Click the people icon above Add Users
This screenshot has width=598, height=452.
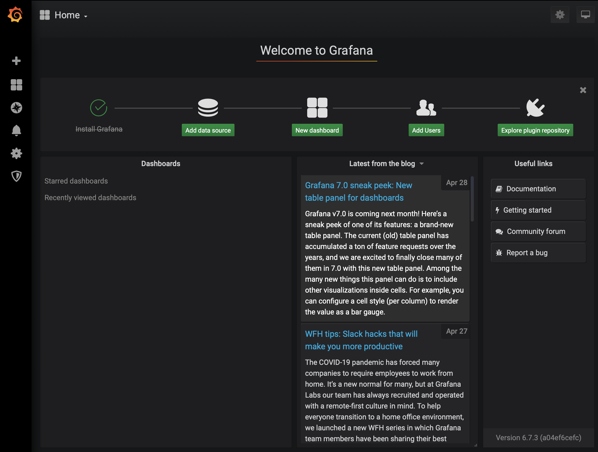(426, 108)
